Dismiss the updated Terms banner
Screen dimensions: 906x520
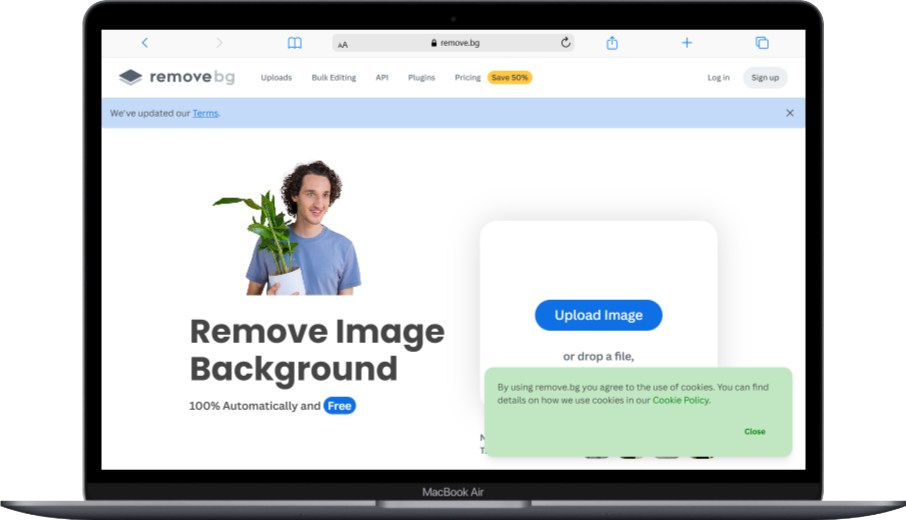point(790,113)
